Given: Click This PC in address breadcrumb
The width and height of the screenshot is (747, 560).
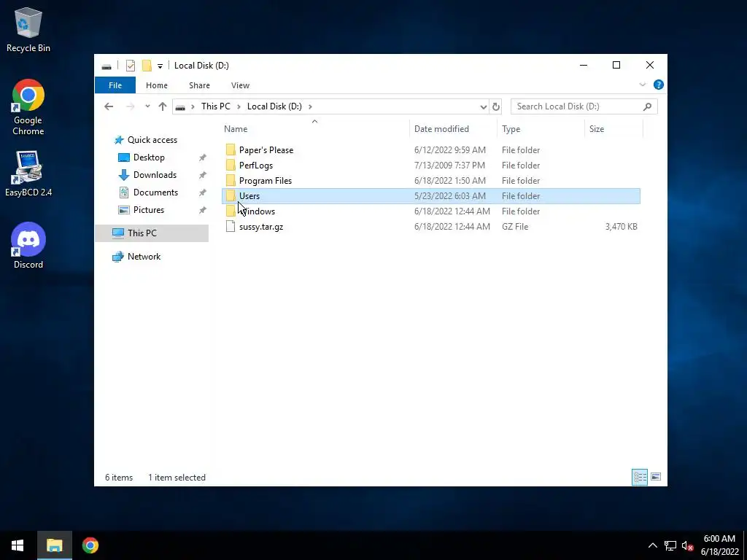Looking at the screenshot, I should [215, 106].
